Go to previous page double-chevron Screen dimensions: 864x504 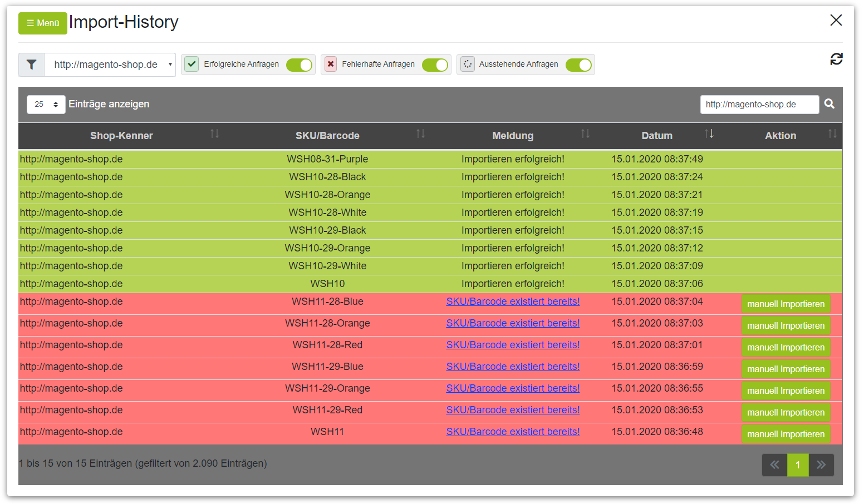click(774, 465)
